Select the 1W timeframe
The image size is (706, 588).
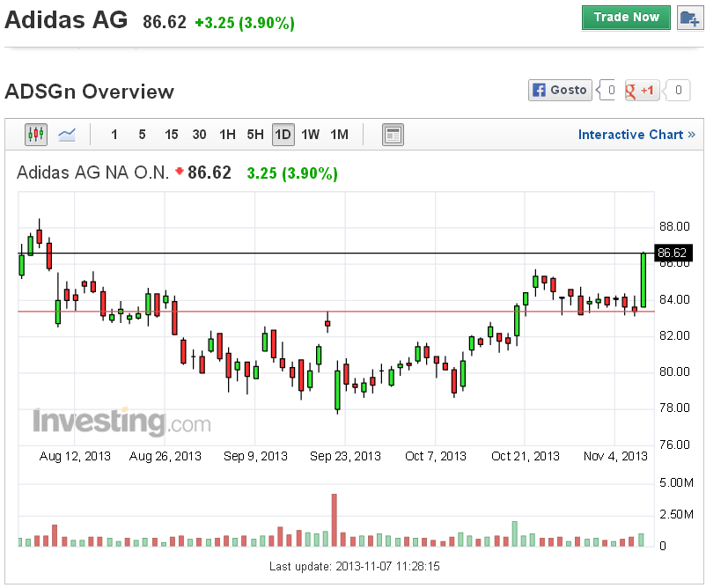pos(310,135)
